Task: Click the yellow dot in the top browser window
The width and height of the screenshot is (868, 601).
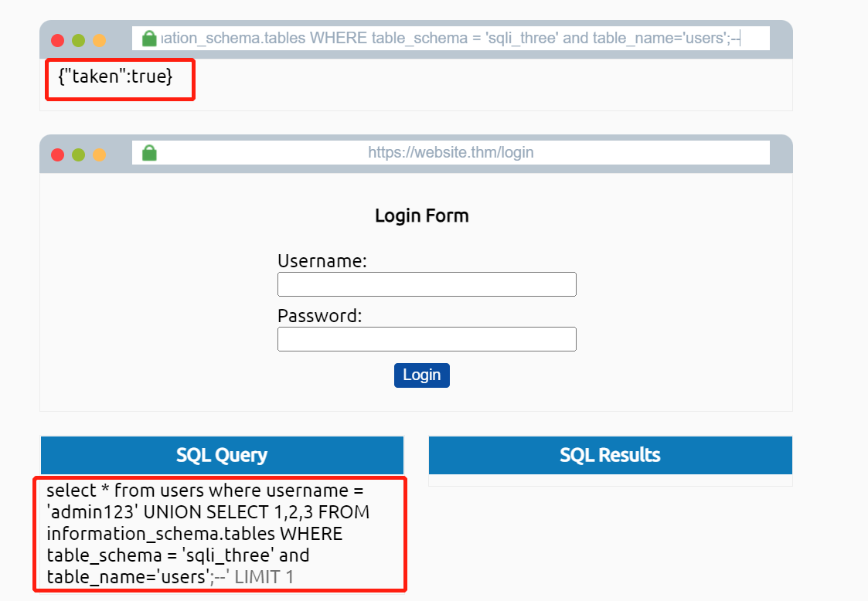Action: point(99,40)
